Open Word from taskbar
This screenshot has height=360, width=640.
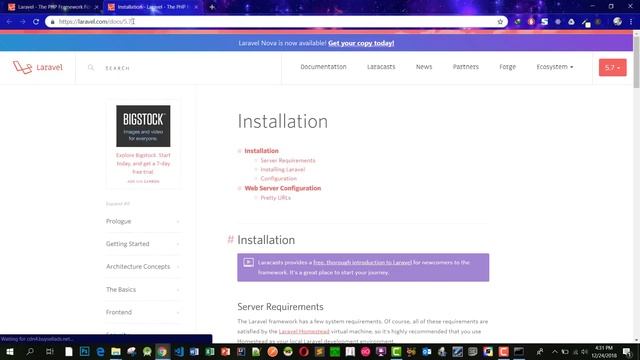194,351
